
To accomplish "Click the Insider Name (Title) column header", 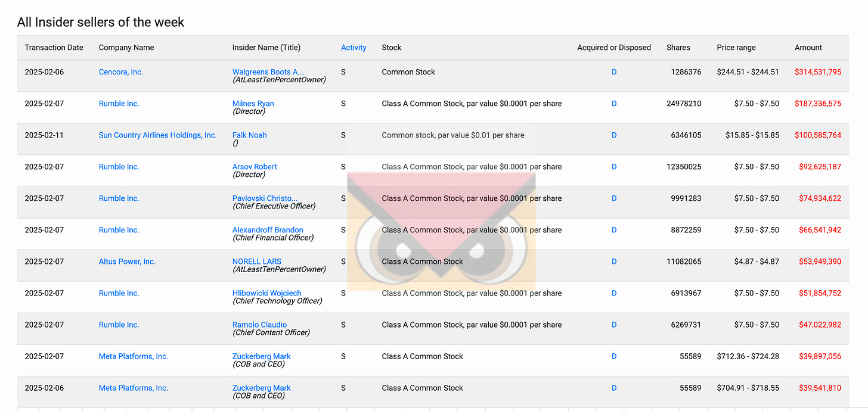I will (x=266, y=48).
